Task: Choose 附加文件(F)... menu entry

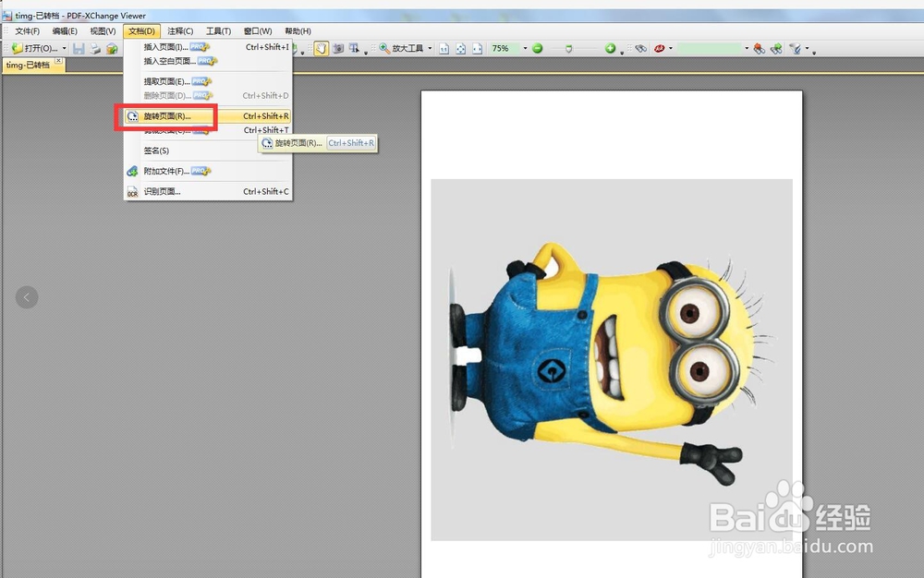Action: pos(207,172)
